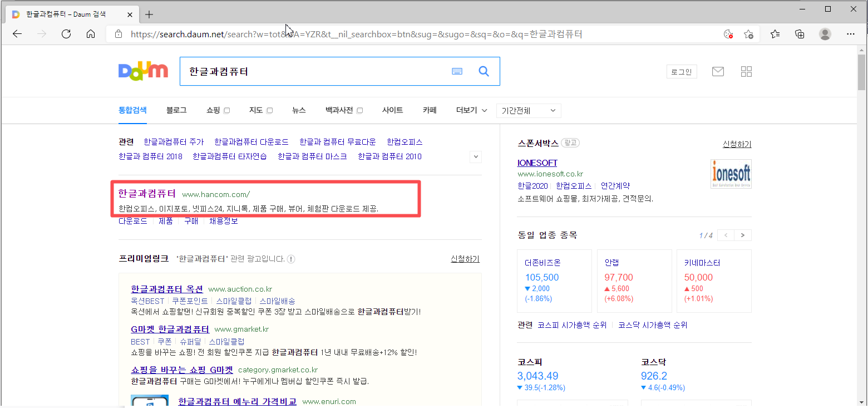Viewport: 868px width, 408px height.
Task: Go to next stock page arrow
Action: (x=743, y=235)
